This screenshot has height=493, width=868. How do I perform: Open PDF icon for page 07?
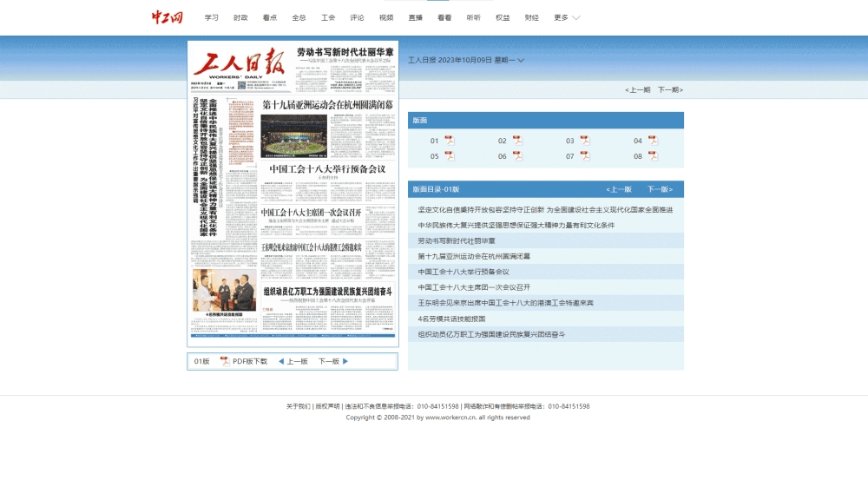pyautogui.click(x=584, y=156)
